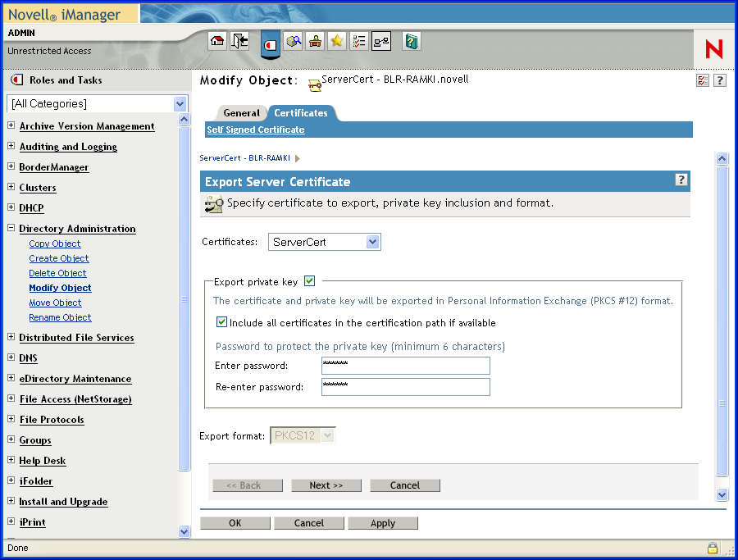Screen dimensions: 738x560
Task: Click the Home icon in toolbar
Action: (x=217, y=41)
